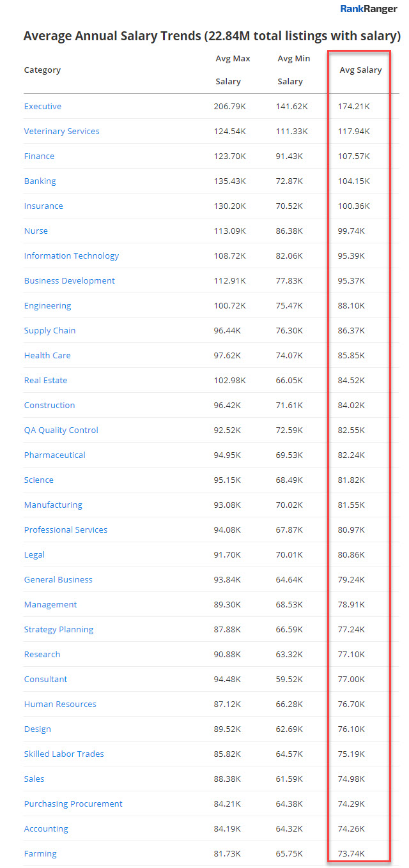Open Information Technology category link

(x=72, y=256)
